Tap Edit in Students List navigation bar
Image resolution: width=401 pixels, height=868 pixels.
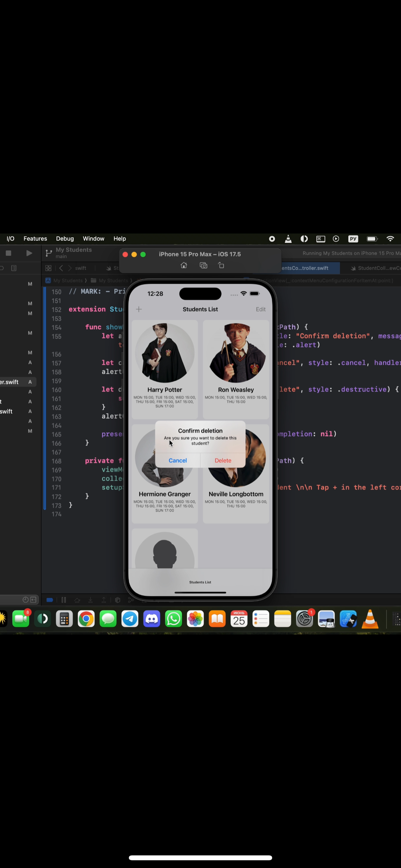[x=260, y=309]
